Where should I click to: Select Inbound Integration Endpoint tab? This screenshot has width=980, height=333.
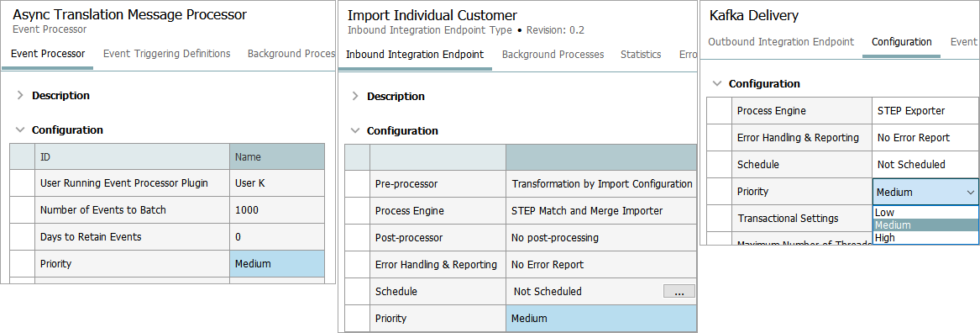point(415,55)
